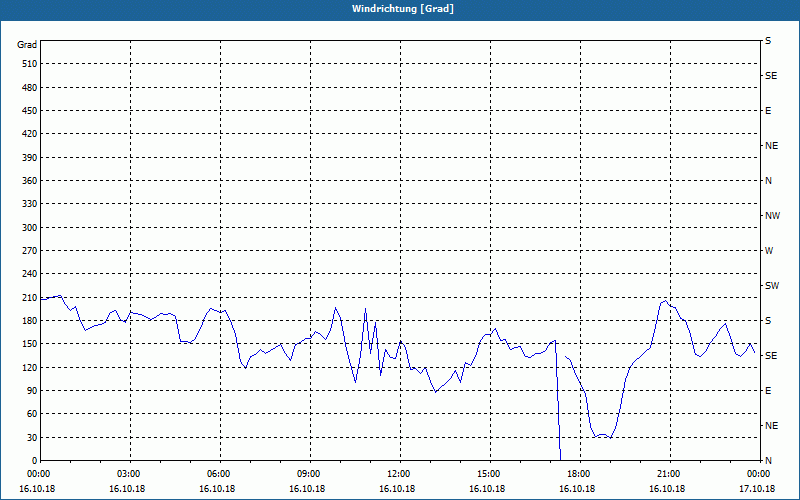Click the 60 y-axis value
This screenshot has height=500, width=800.
pos(32,414)
